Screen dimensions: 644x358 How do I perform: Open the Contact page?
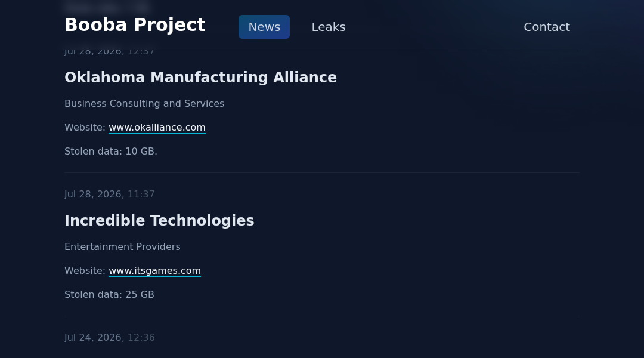[547, 27]
